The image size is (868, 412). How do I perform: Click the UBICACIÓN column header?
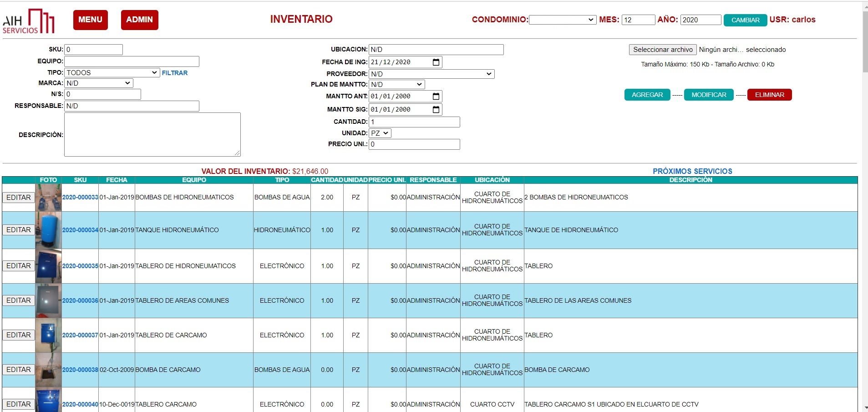click(492, 180)
